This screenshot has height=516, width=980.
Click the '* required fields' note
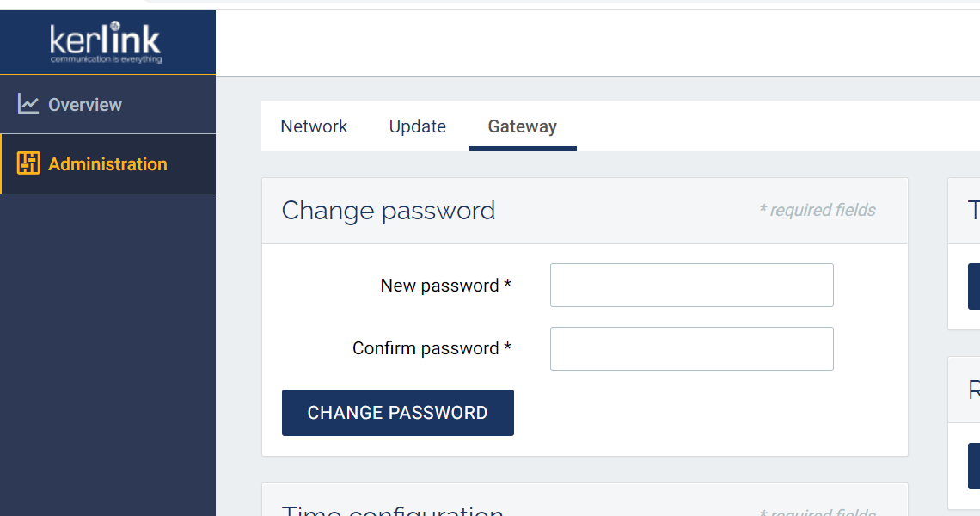[817, 211]
